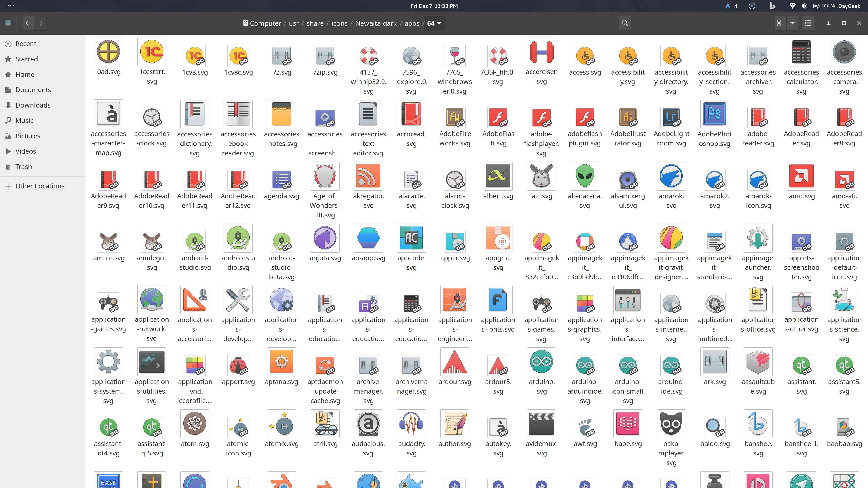The width and height of the screenshot is (868, 488).
Task: Navigate to icons in path bar
Action: pyautogui.click(x=339, y=23)
